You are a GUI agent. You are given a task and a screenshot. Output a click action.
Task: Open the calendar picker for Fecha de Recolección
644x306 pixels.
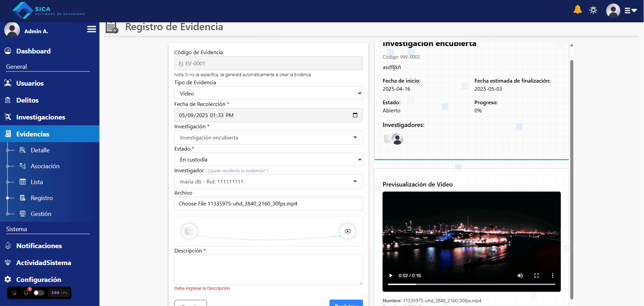coord(355,115)
